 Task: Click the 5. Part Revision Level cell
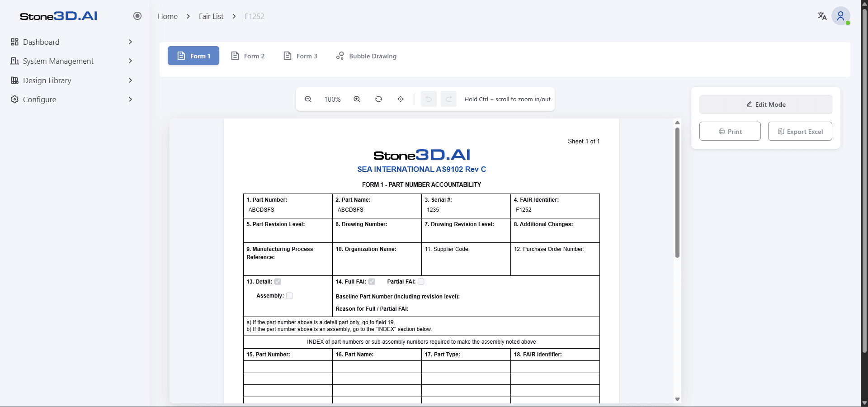pos(288,231)
